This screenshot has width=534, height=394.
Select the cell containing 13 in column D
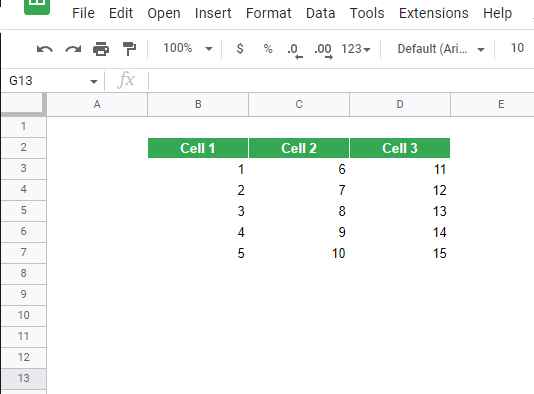pos(400,211)
